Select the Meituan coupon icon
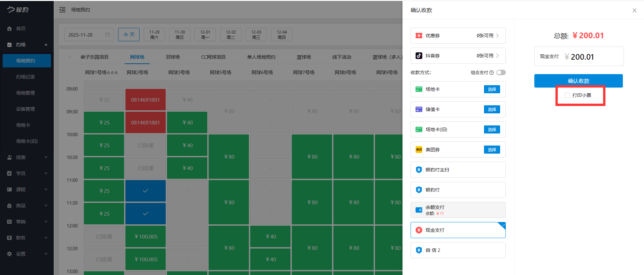The image size is (644, 275). [x=419, y=150]
